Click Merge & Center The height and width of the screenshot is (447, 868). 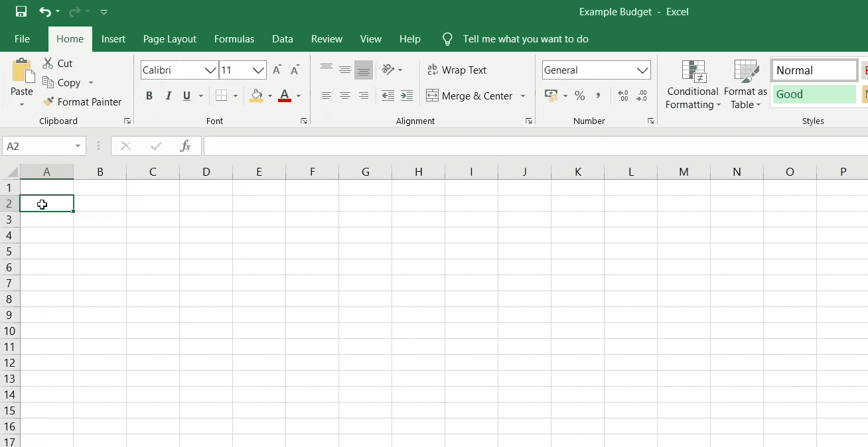[469, 96]
